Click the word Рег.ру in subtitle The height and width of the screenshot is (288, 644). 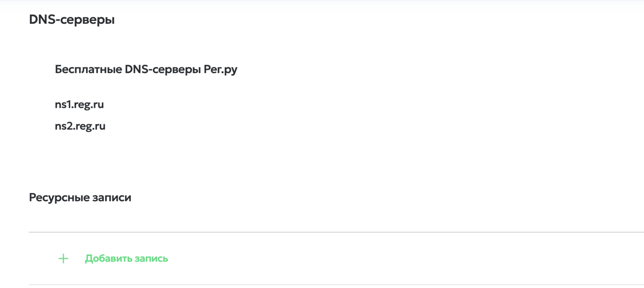220,69
